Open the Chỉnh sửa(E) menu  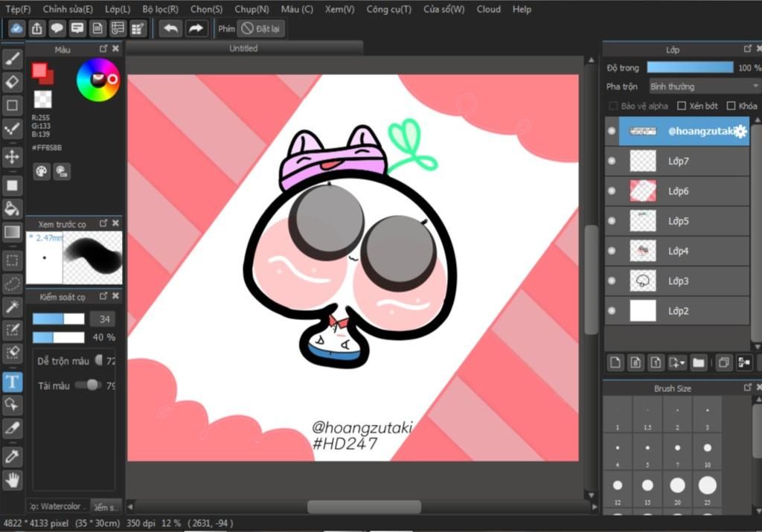click(x=68, y=9)
